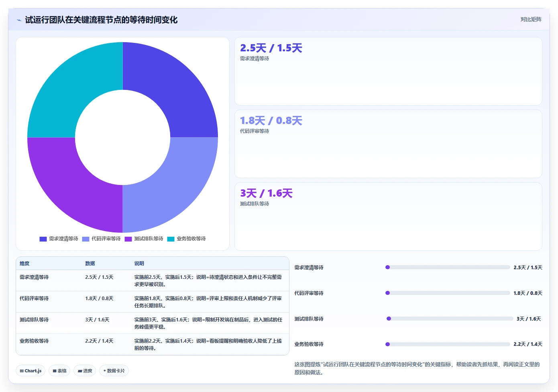Click the 测试排队等待 progress row label

click(x=309, y=319)
